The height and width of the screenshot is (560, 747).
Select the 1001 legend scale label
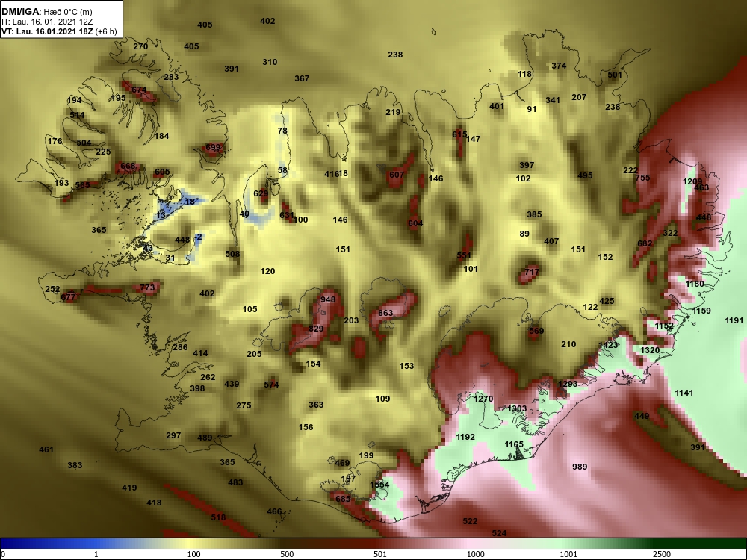point(568,554)
